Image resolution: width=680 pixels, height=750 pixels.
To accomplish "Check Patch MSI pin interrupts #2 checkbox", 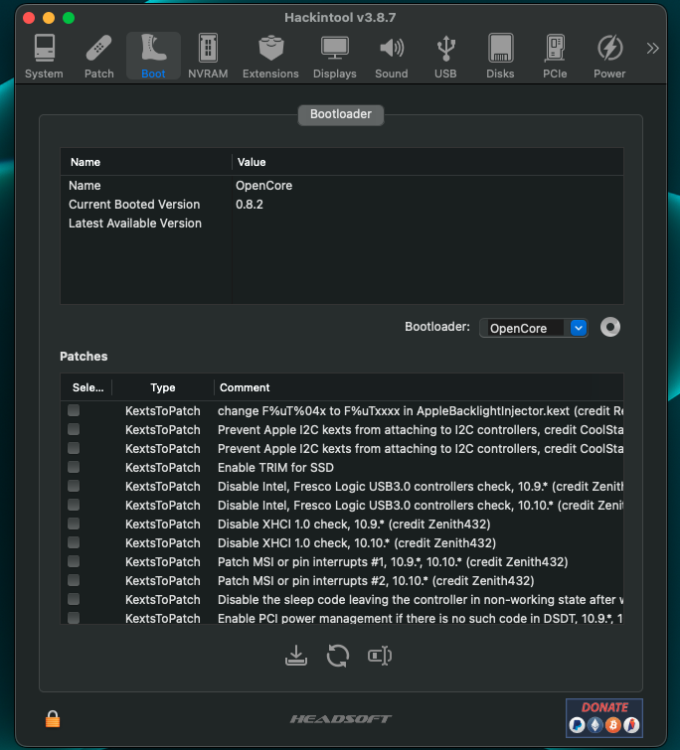I will pos(74,580).
